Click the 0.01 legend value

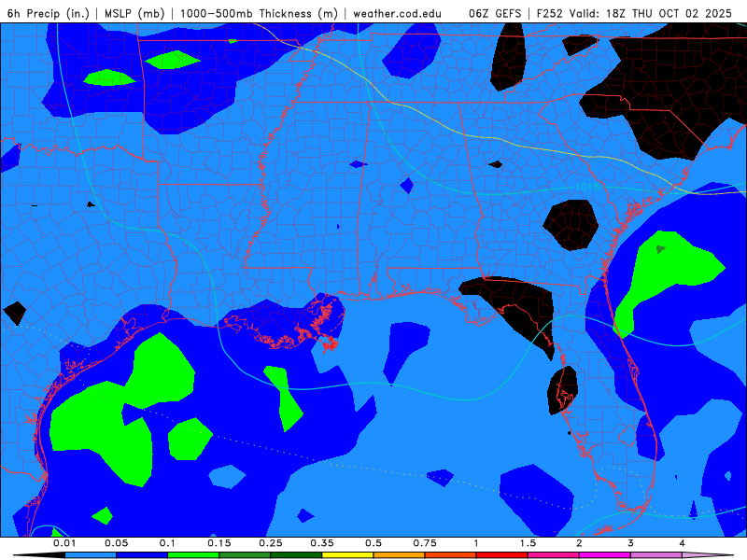point(64,543)
